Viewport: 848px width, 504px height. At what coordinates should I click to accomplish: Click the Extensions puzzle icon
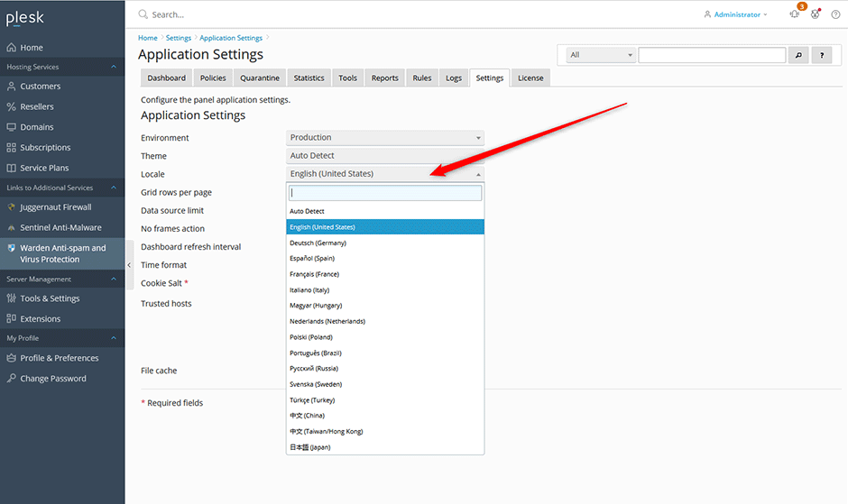pyautogui.click(x=12, y=318)
